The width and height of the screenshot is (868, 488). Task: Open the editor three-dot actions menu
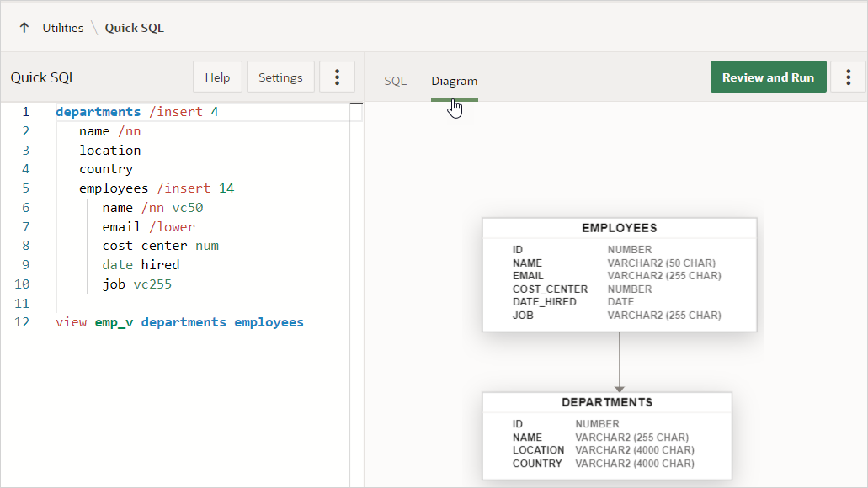(338, 77)
